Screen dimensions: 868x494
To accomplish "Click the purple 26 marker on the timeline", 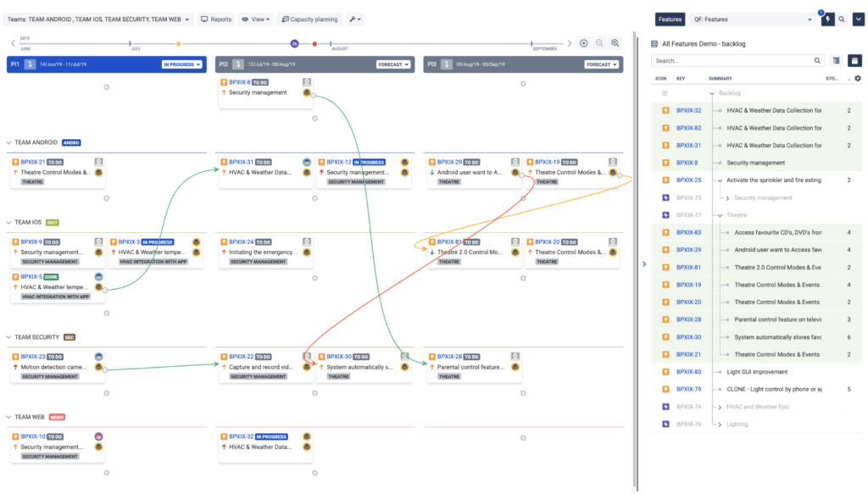I will [x=294, y=43].
